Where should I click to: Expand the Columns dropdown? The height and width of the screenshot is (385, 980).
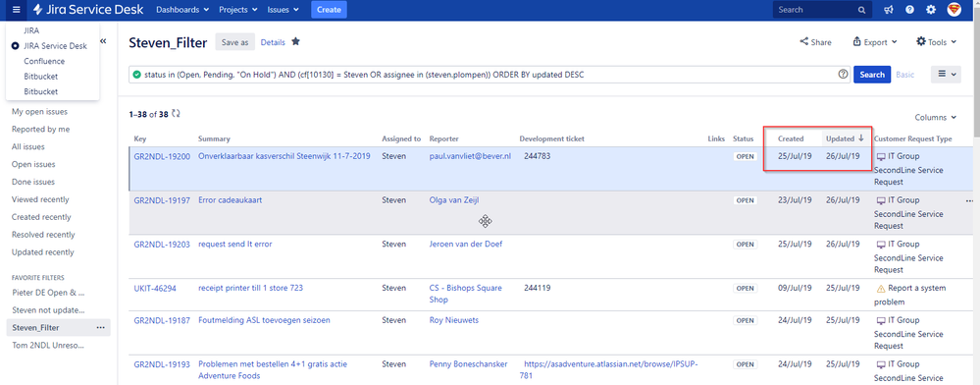pos(935,117)
